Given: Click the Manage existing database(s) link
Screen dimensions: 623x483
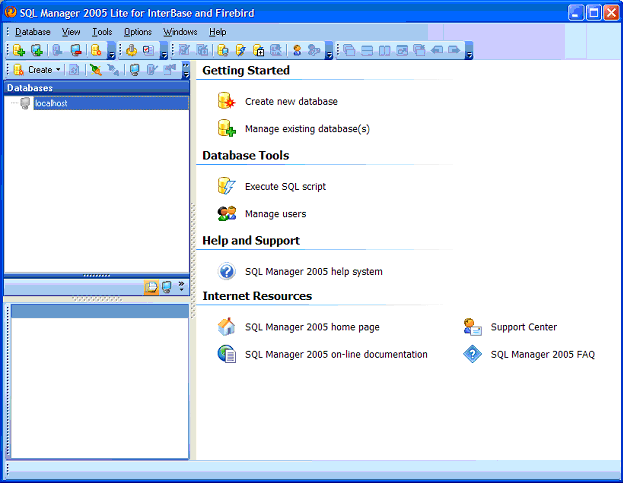Looking at the screenshot, I should pos(307,129).
